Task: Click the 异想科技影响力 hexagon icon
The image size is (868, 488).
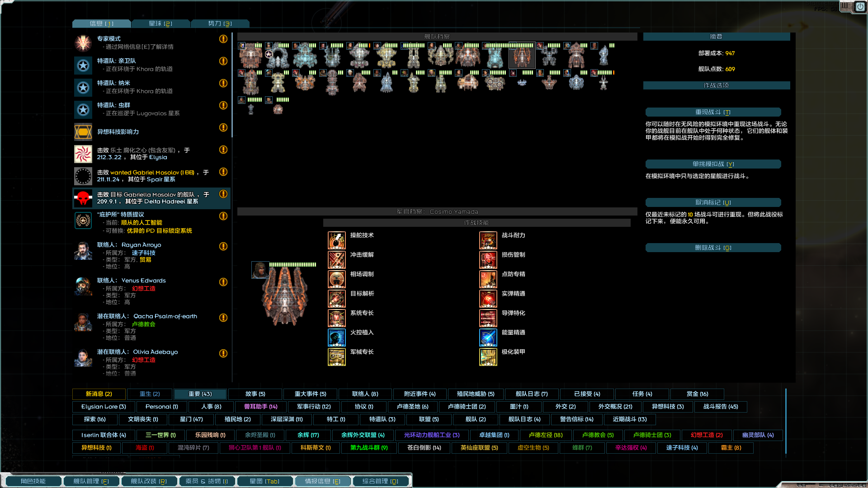Action: tap(83, 132)
